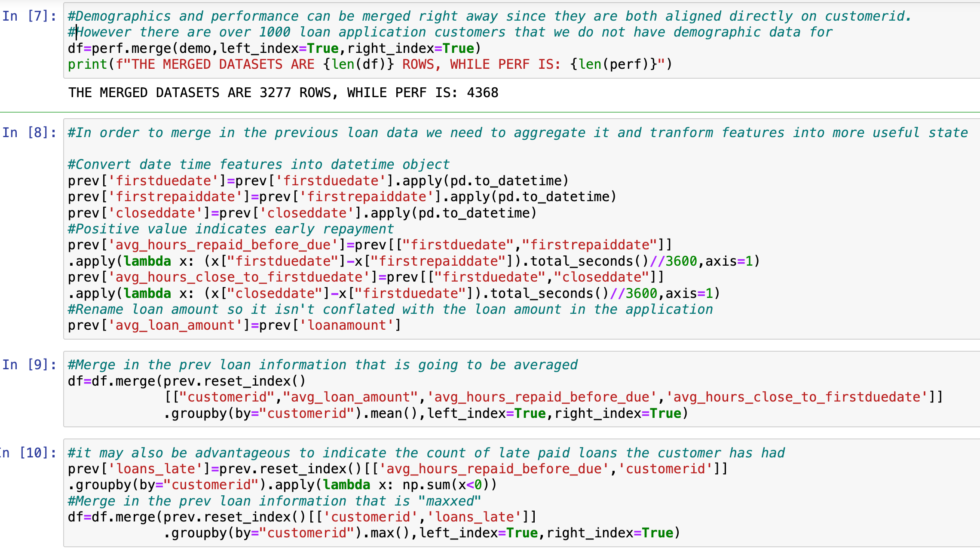Click the firstduedate to_datetime line
The height and width of the screenshot is (558, 980).
click(318, 181)
